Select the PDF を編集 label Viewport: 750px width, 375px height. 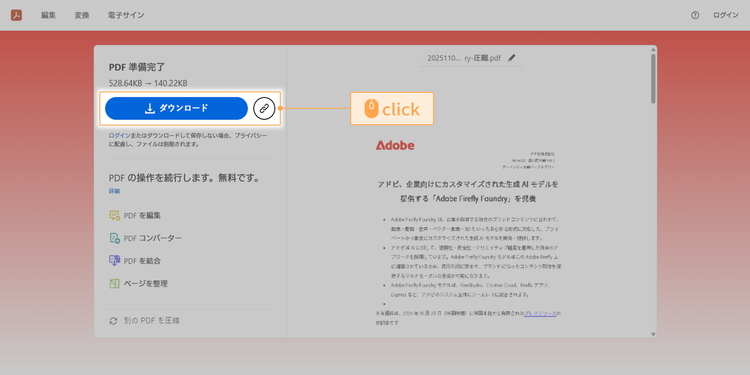142,216
